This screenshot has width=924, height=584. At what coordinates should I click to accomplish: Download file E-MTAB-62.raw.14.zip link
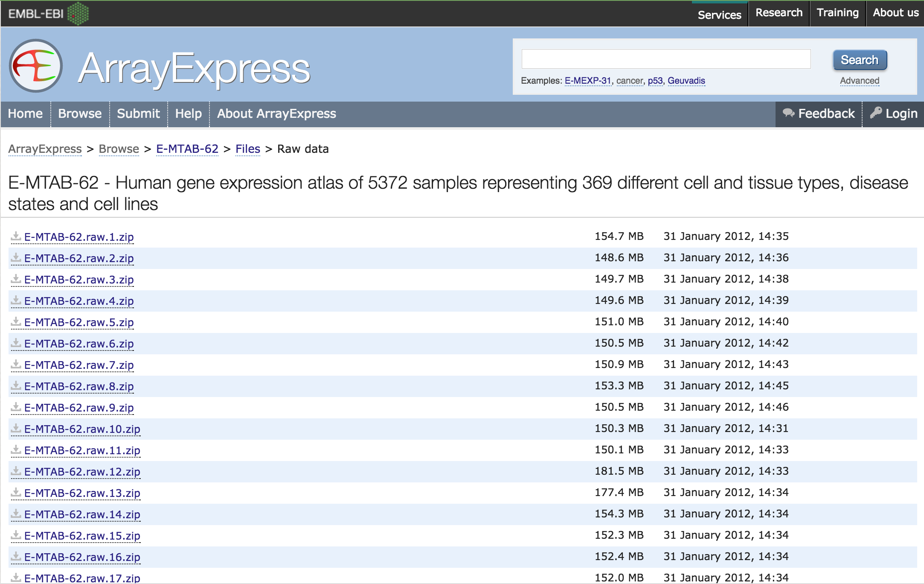click(x=82, y=514)
